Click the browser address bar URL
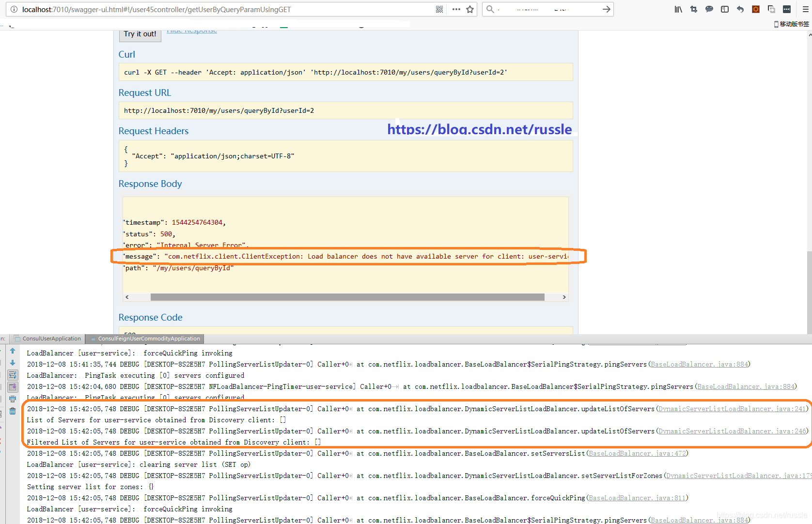Screen dimensions: 812x524 pyautogui.click(x=156, y=9)
